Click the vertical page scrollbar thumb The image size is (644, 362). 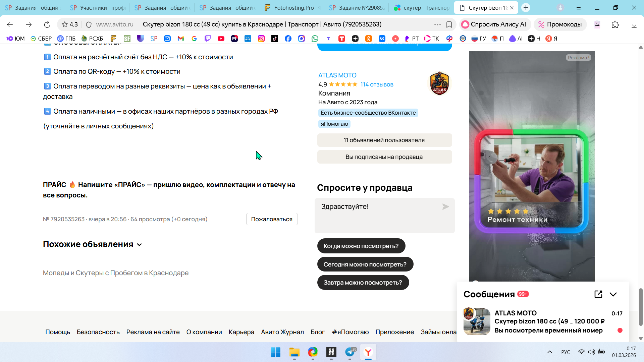[641, 307]
